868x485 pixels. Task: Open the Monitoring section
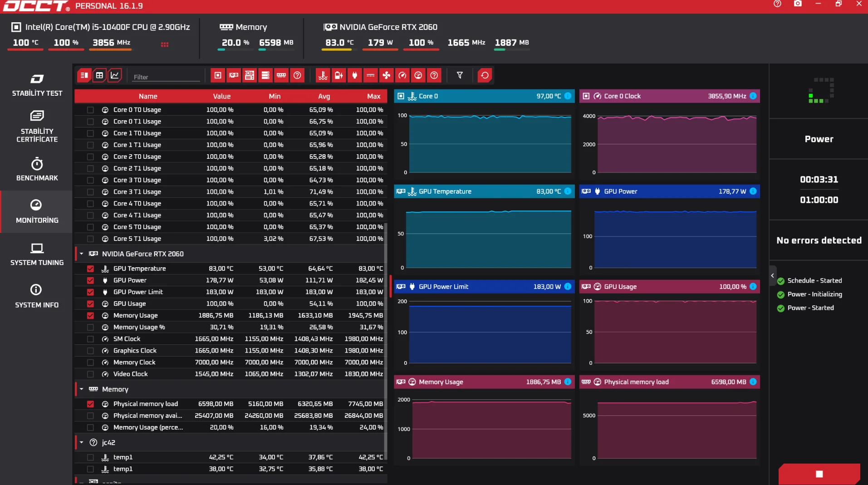(37, 211)
